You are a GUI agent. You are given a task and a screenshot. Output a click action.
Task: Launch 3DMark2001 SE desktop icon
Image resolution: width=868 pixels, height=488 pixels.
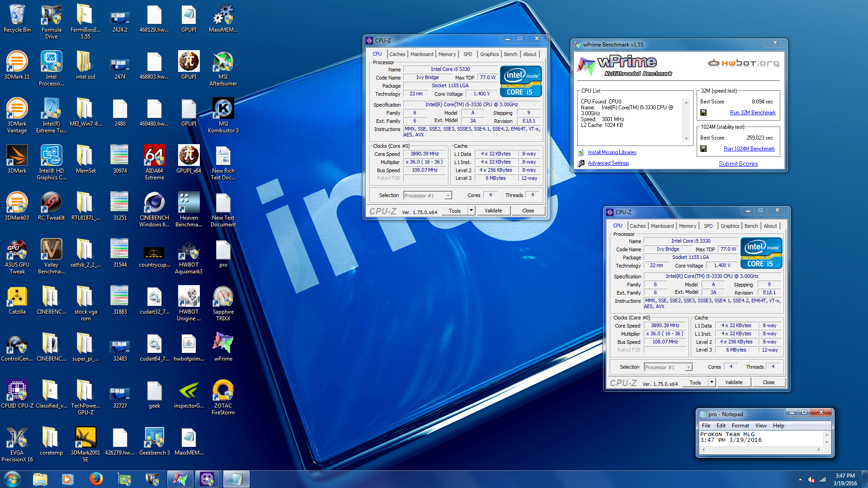(86, 445)
